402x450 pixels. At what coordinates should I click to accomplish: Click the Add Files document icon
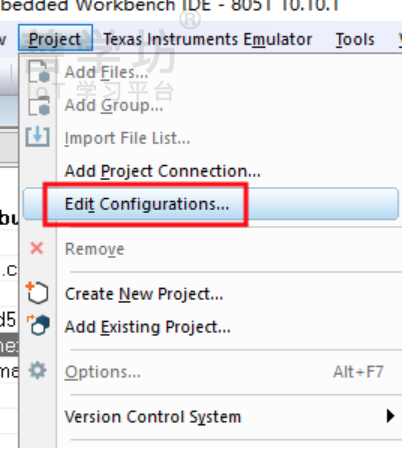[39, 71]
